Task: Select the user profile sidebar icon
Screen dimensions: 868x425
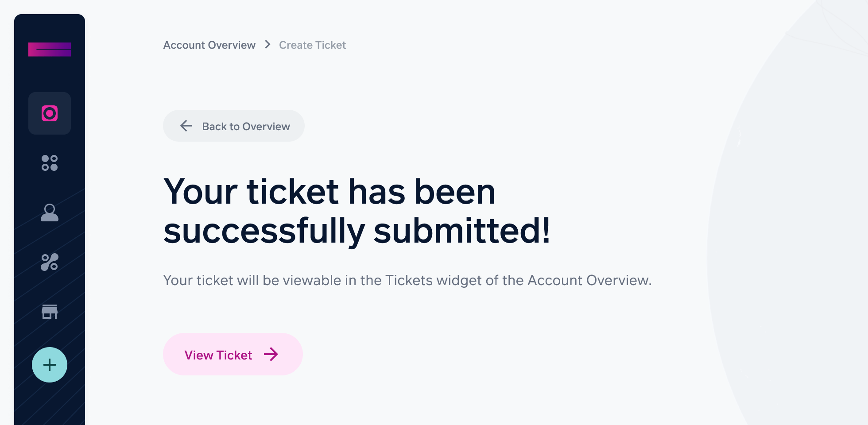Action: pyautogui.click(x=50, y=212)
